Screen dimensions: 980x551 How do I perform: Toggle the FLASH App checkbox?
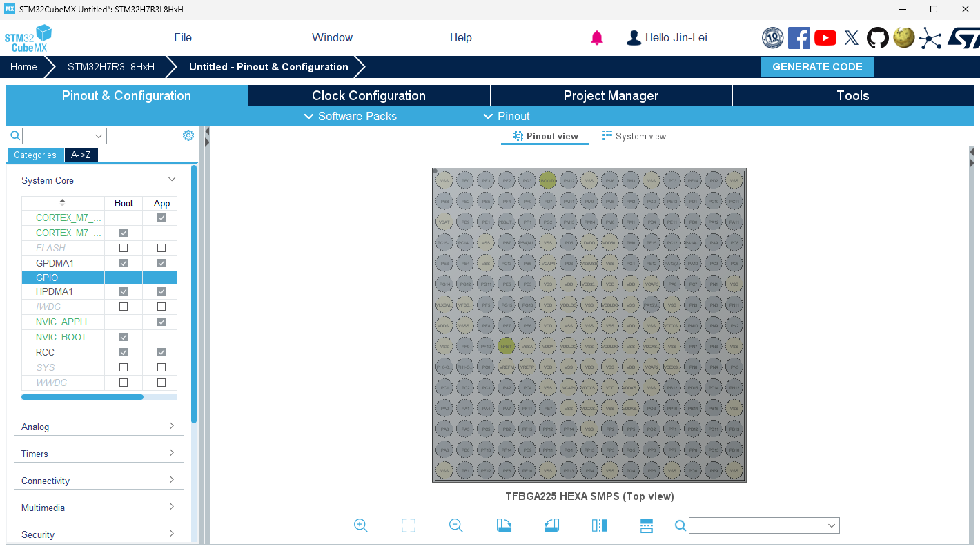pyautogui.click(x=161, y=248)
